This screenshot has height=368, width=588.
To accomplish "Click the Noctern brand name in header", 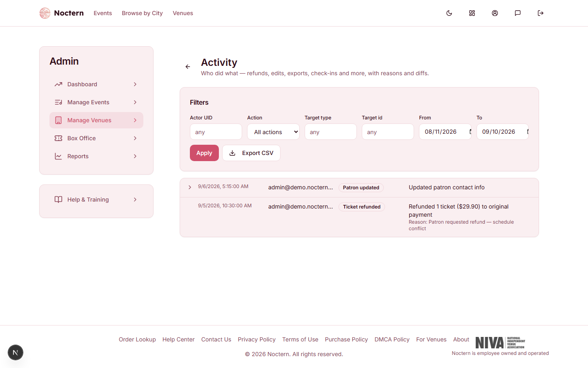I will (x=69, y=13).
